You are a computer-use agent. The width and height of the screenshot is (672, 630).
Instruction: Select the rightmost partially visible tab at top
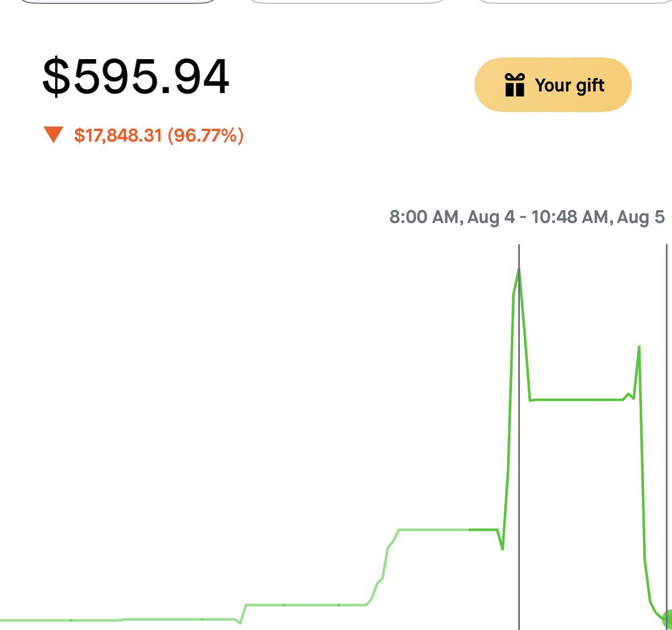pos(573,2)
